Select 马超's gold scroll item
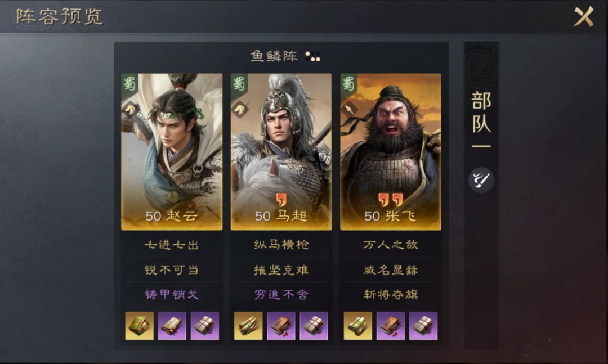 pos(249,326)
